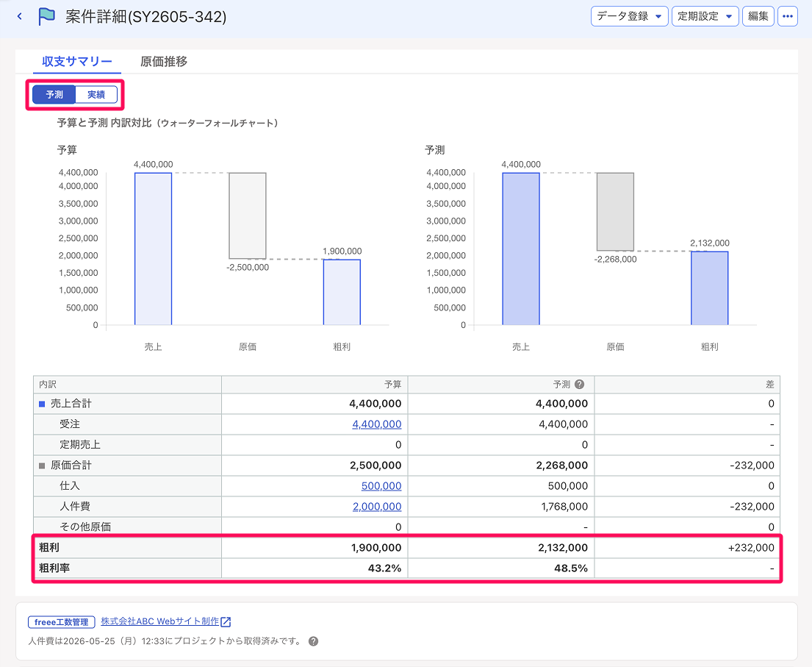
Task: Open the three-dots more options menu
Action: coord(788,16)
